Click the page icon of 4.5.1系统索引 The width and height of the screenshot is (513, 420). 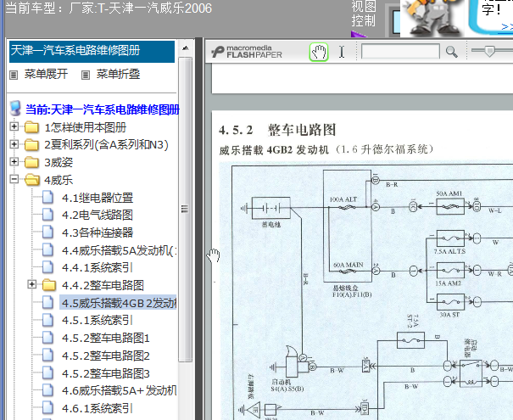47,320
